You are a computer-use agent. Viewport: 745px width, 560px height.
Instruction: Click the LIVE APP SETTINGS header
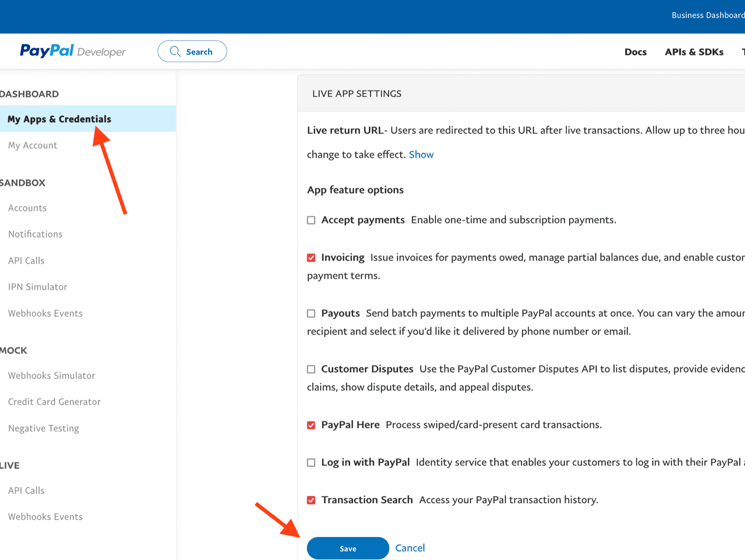pos(357,94)
